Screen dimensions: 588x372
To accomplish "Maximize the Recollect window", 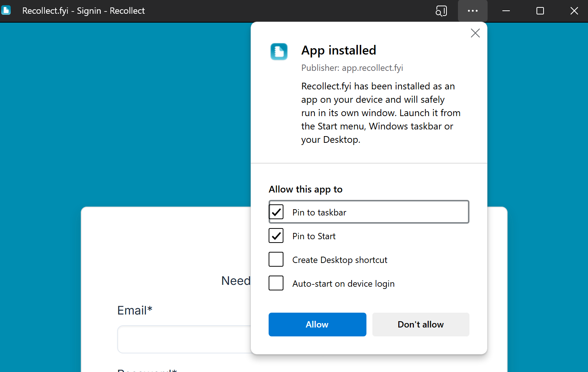I will pos(540,11).
